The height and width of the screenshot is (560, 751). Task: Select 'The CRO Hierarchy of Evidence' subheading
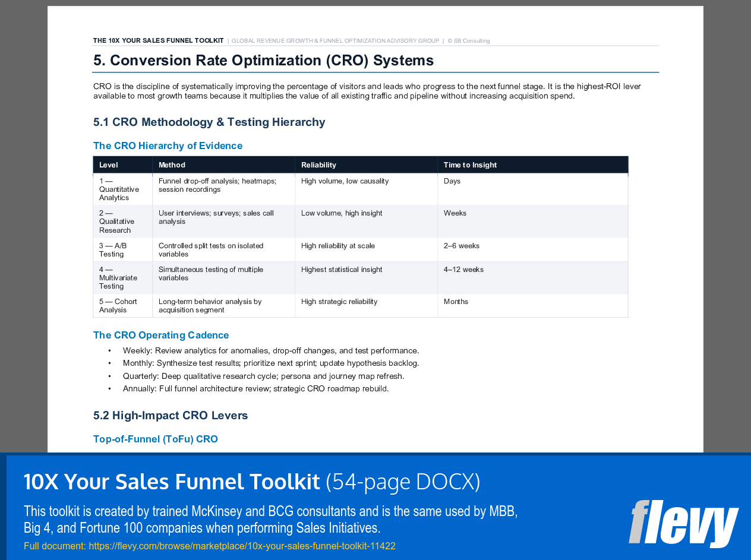tap(168, 145)
